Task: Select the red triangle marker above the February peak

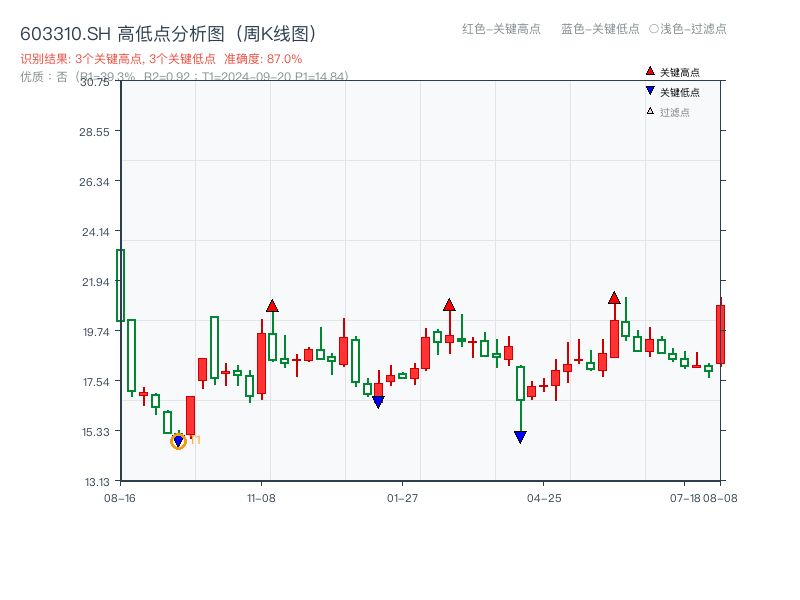Action: point(449,306)
